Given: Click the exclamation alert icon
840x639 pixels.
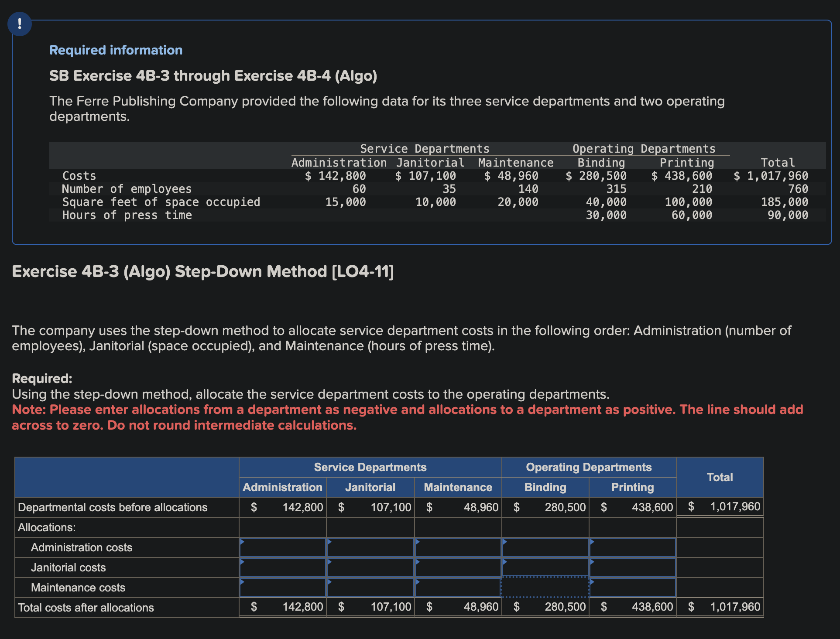Looking at the screenshot, I should 19,24.
